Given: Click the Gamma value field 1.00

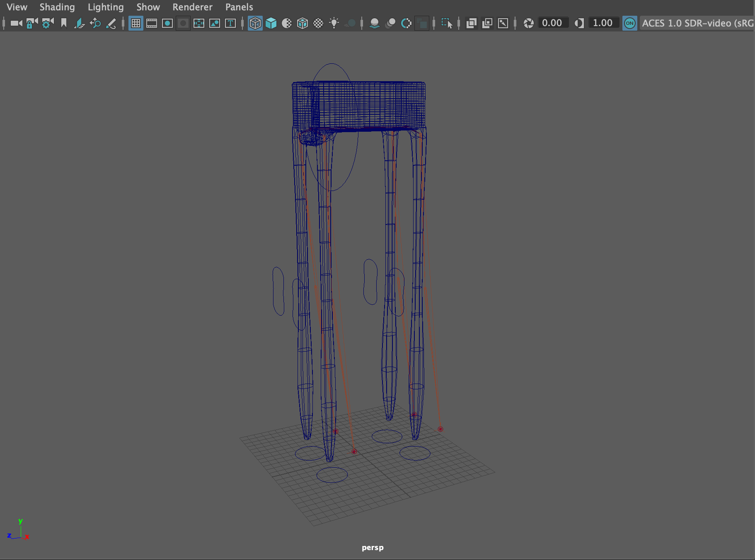Looking at the screenshot, I should click(x=603, y=23).
